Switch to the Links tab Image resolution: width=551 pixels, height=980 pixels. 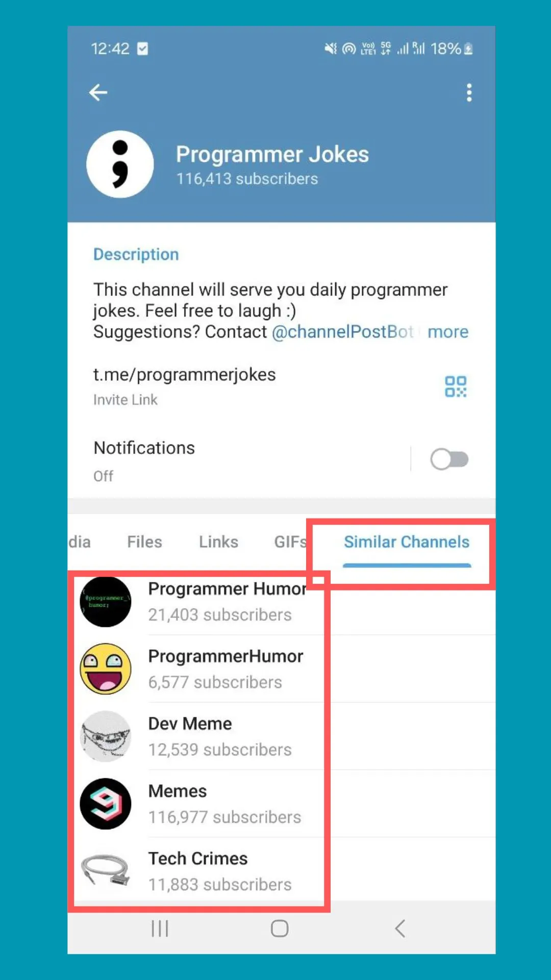pyautogui.click(x=218, y=542)
